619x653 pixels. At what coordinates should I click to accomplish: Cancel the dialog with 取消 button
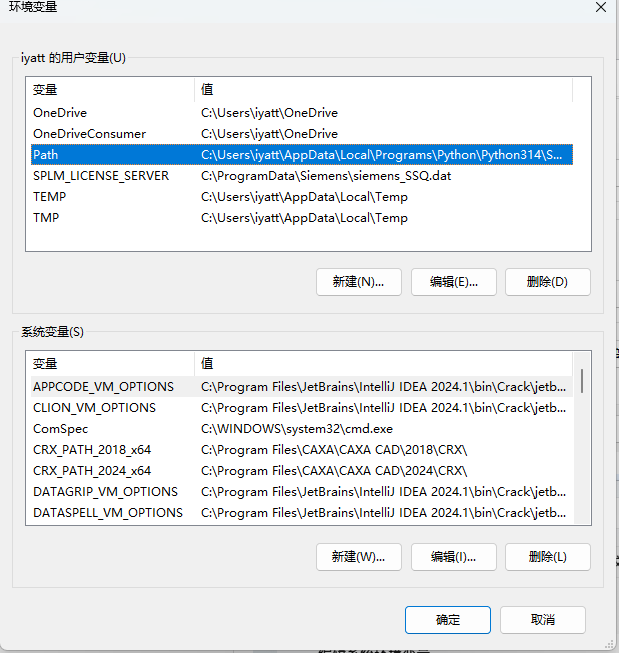tap(543, 620)
